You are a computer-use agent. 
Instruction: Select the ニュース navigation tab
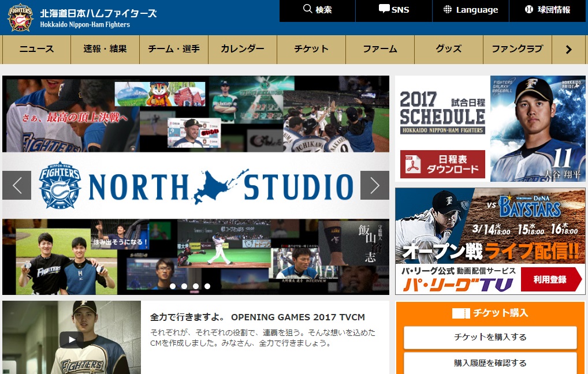36,50
